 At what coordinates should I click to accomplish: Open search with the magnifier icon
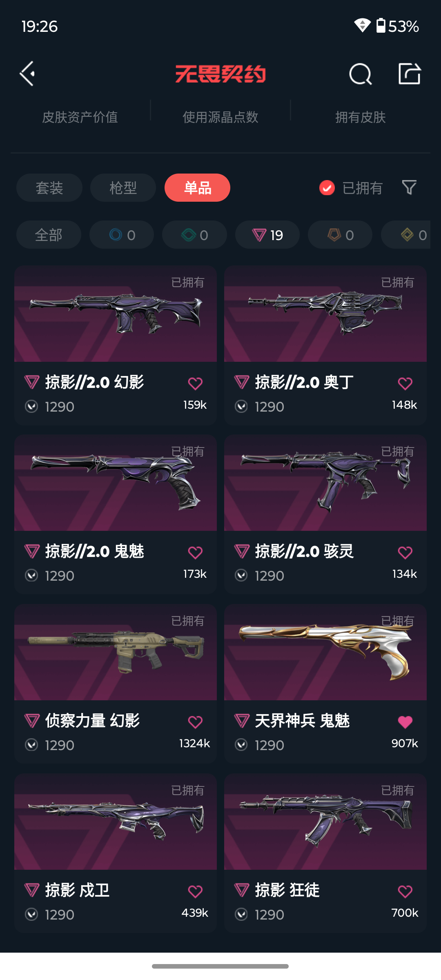[360, 74]
